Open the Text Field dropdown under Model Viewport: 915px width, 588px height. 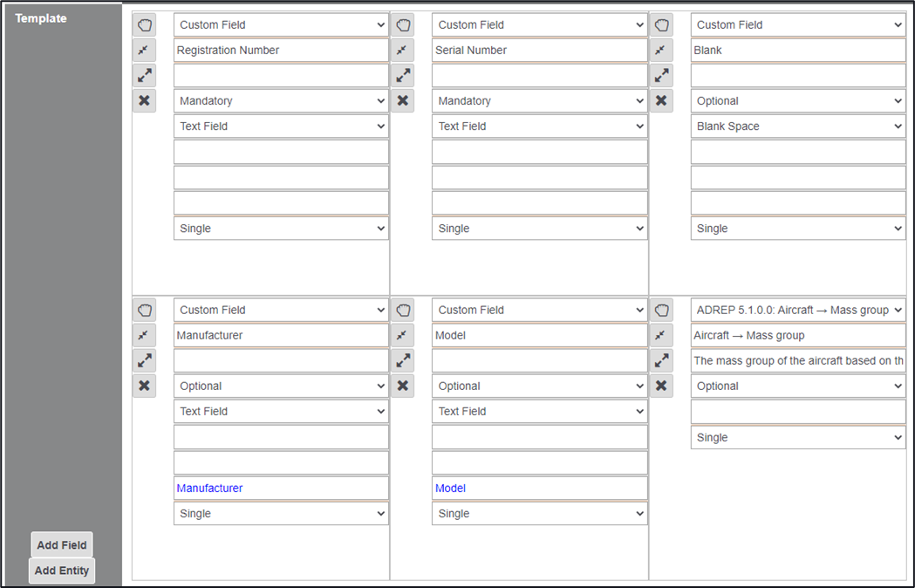tap(539, 411)
